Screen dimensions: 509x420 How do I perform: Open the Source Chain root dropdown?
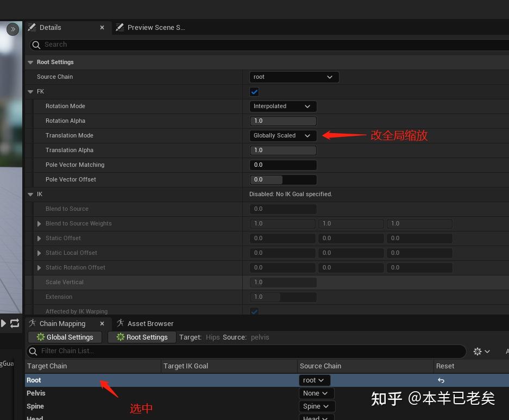coord(294,77)
